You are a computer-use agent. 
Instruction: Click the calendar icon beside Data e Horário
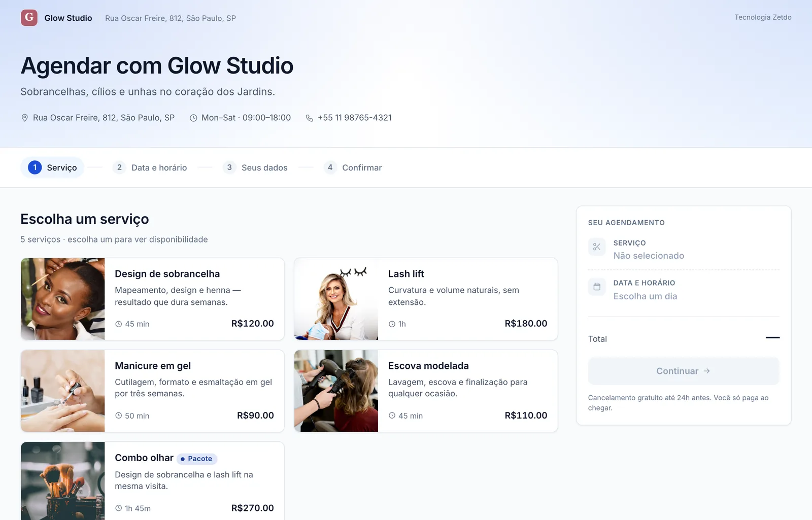(597, 287)
